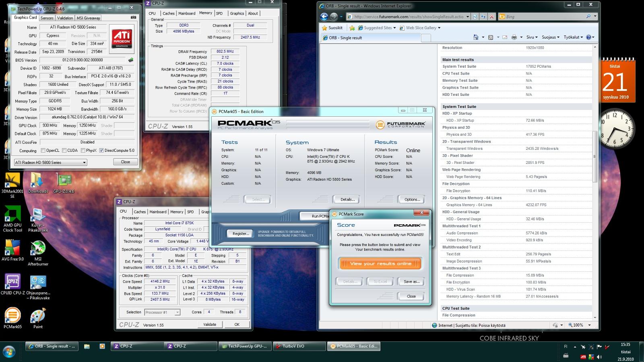Launch MSI Afterburner desktop icon
Screen dimensions: 644x362
click(x=38, y=253)
